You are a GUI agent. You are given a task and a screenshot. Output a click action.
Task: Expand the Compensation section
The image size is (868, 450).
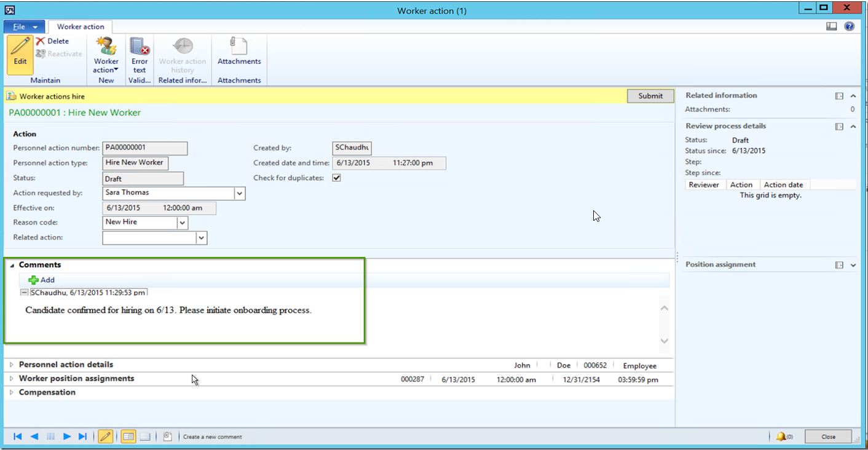click(x=12, y=392)
